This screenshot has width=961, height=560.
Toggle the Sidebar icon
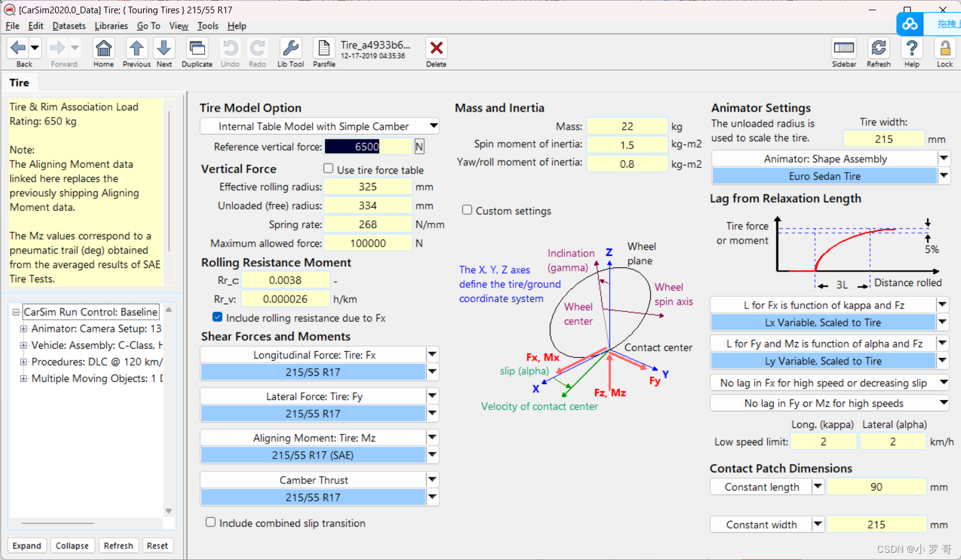pyautogui.click(x=844, y=48)
